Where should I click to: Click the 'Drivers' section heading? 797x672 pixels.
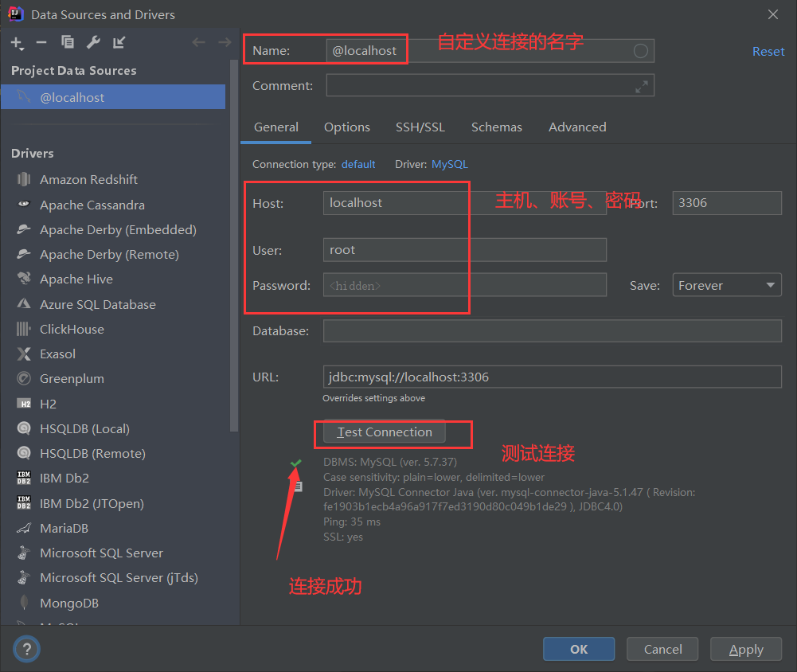point(32,153)
